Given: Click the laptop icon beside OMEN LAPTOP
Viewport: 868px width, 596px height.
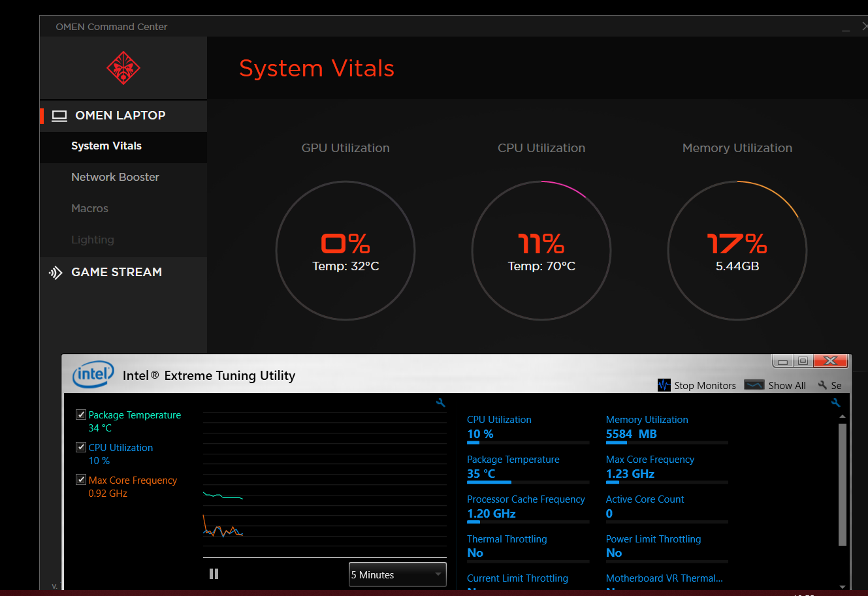Looking at the screenshot, I should (x=59, y=116).
